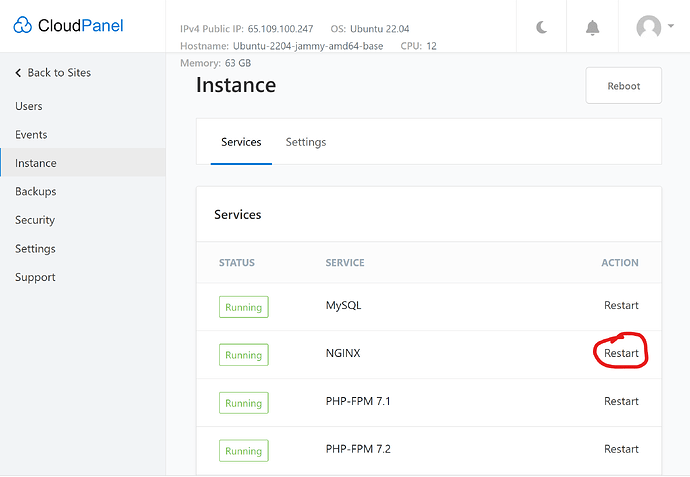This screenshot has height=477, width=690.
Task: Restart the PHP-FPM 7.2 service
Action: coord(621,449)
